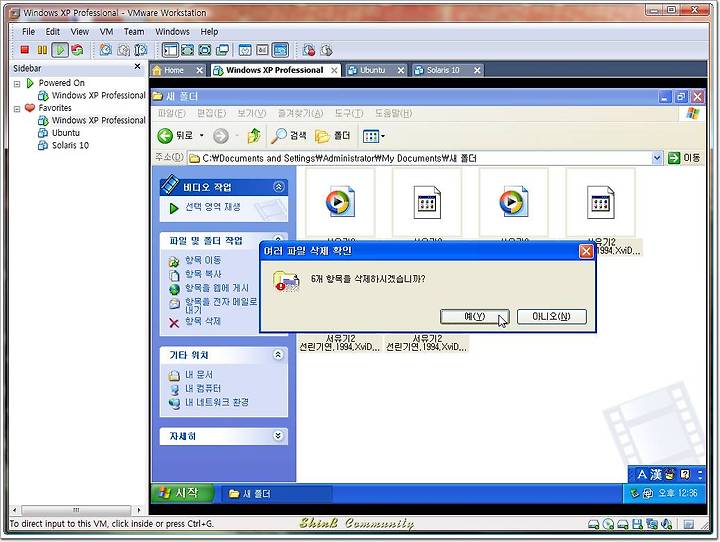The image size is (720, 542).
Task: Open the 보기(V) menu in Explorer
Action: (251, 113)
